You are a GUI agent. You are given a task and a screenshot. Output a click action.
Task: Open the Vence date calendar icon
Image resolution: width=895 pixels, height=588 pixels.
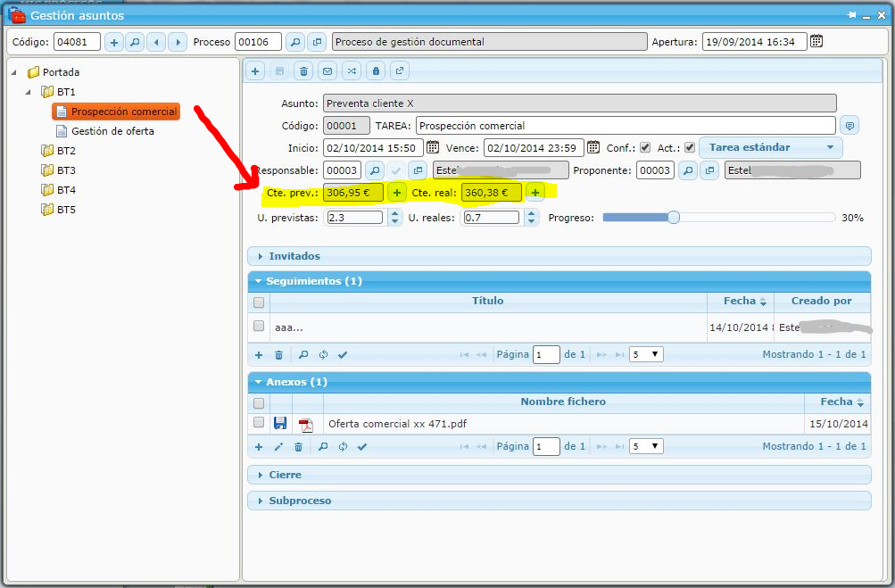[x=593, y=147]
